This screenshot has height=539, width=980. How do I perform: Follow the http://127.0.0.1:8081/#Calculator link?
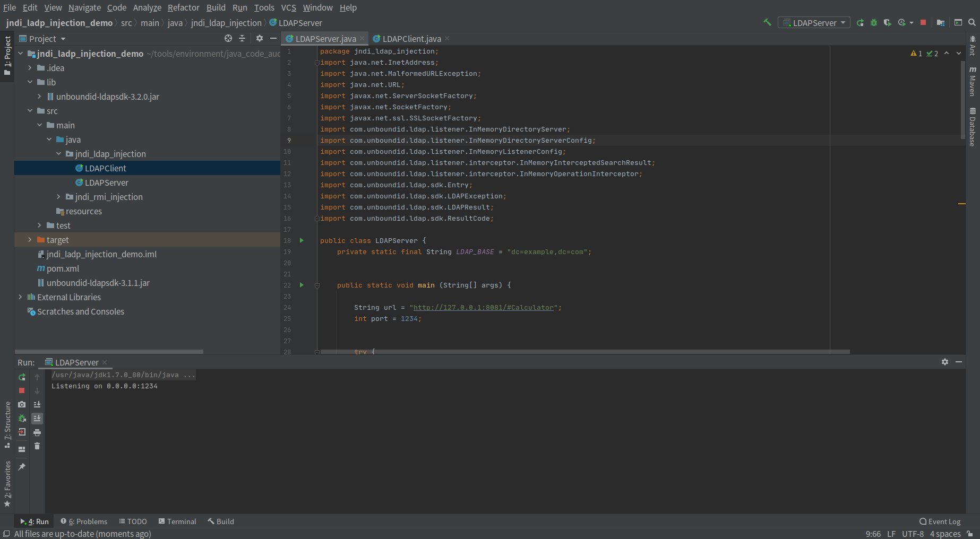click(x=483, y=308)
